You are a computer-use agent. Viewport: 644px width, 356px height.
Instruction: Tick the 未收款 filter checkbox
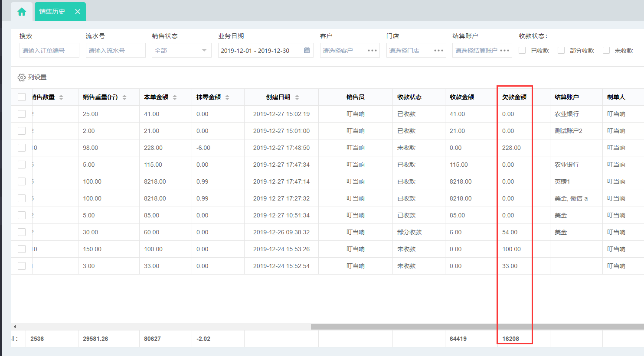pyautogui.click(x=606, y=50)
